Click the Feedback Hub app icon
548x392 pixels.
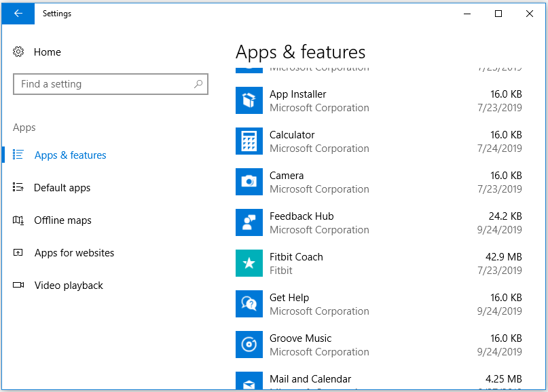249,222
